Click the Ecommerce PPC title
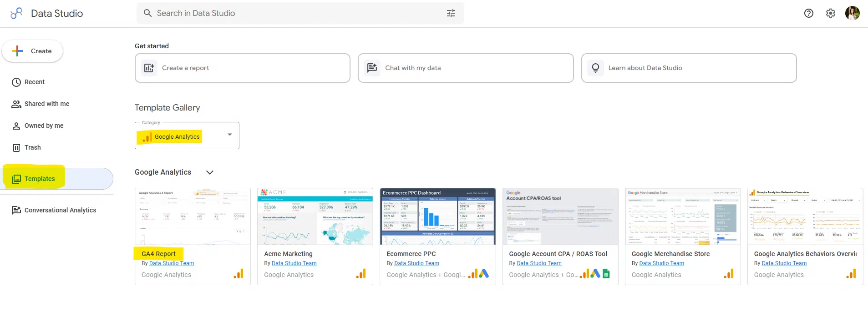 411,254
